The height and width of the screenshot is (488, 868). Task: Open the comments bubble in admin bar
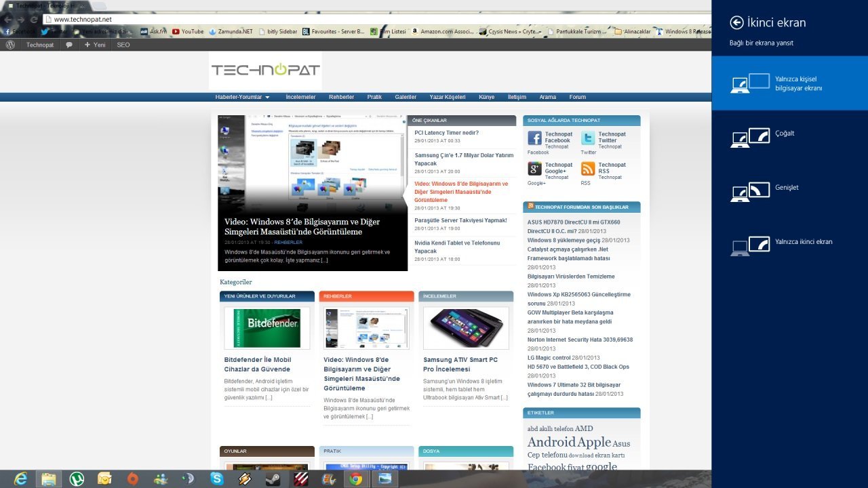click(69, 45)
